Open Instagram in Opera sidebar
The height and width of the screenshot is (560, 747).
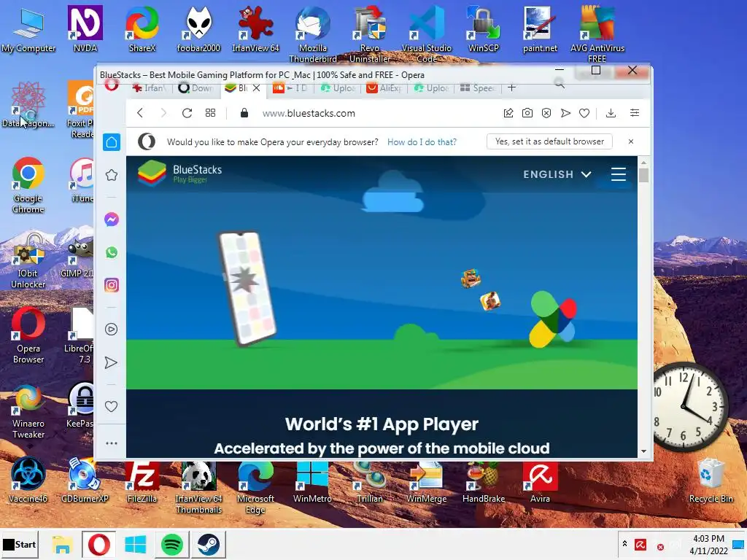pyautogui.click(x=112, y=285)
